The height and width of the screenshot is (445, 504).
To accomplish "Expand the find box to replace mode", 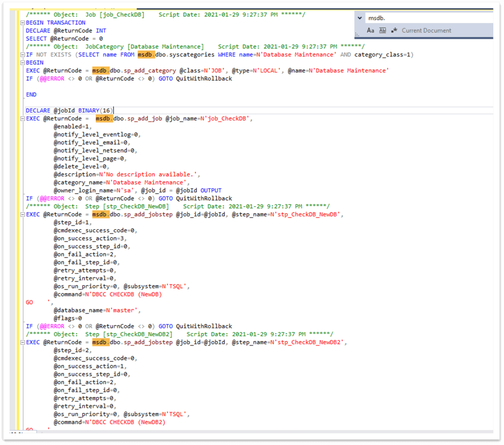I will 360,18.
